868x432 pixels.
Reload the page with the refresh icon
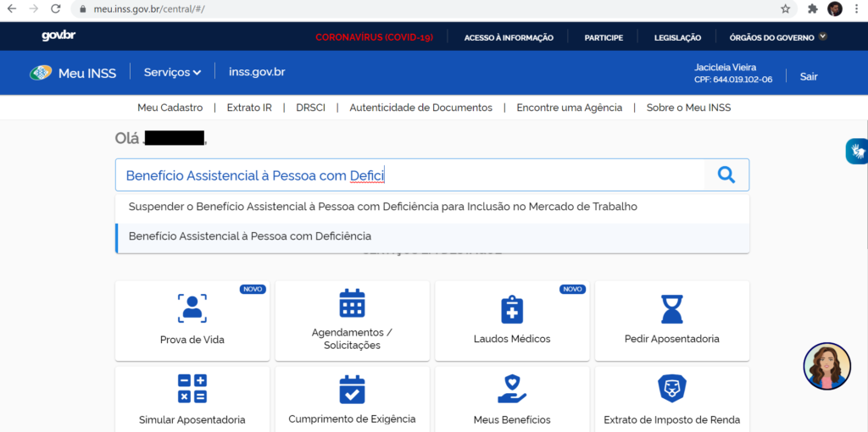(x=55, y=8)
